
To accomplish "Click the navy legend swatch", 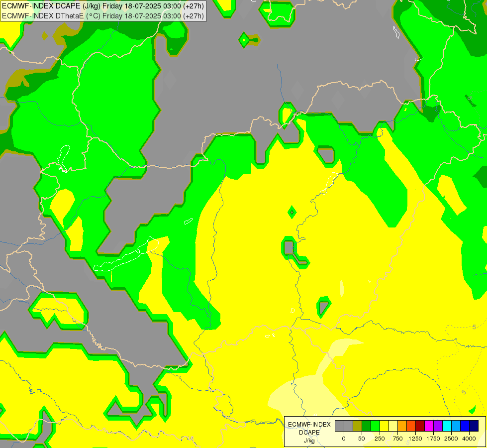I will click(x=474, y=426).
